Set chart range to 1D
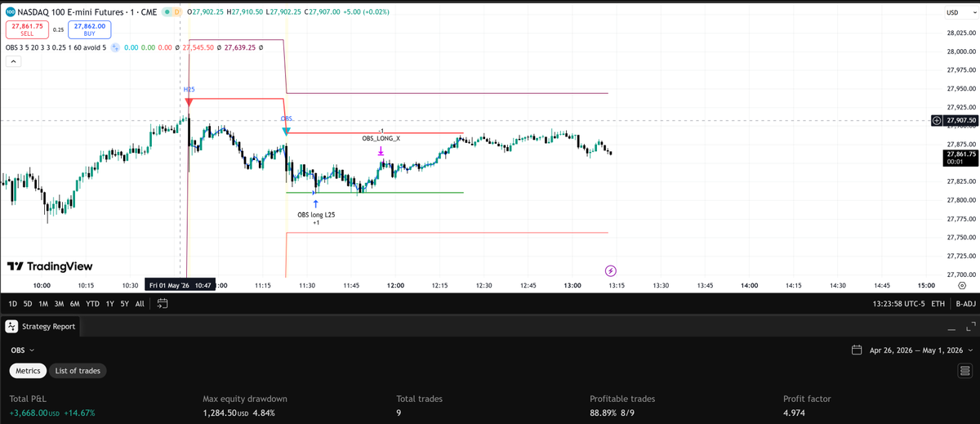This screenshot has width=980, height=424. 13,303
